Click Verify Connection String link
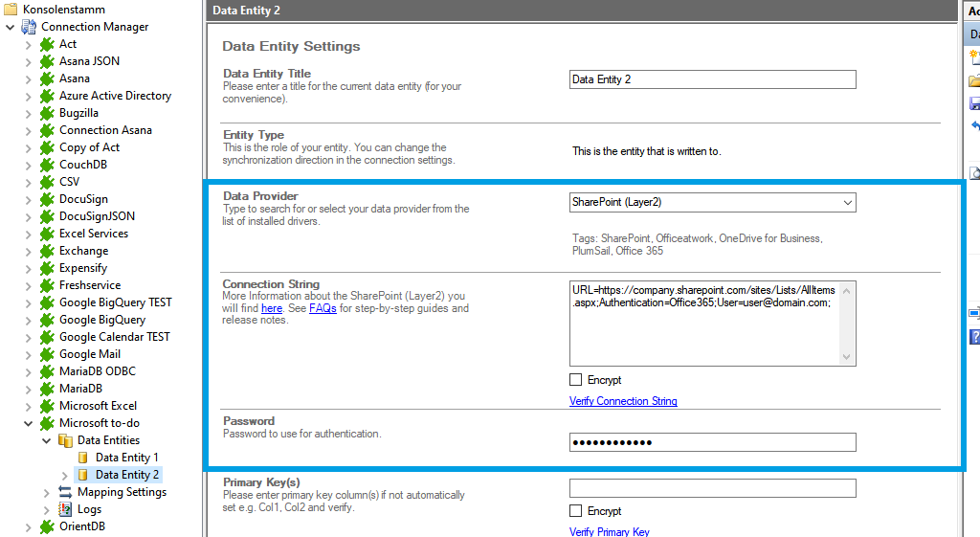Viewport: 980px width, 537px height. pos(623,401)
